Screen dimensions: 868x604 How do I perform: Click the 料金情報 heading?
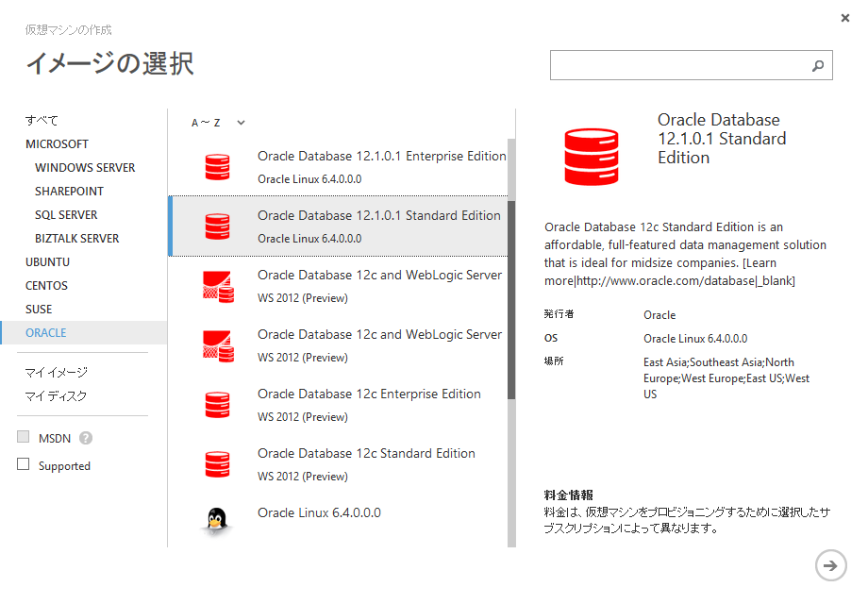pyautogui.click(x=569, y=495)
